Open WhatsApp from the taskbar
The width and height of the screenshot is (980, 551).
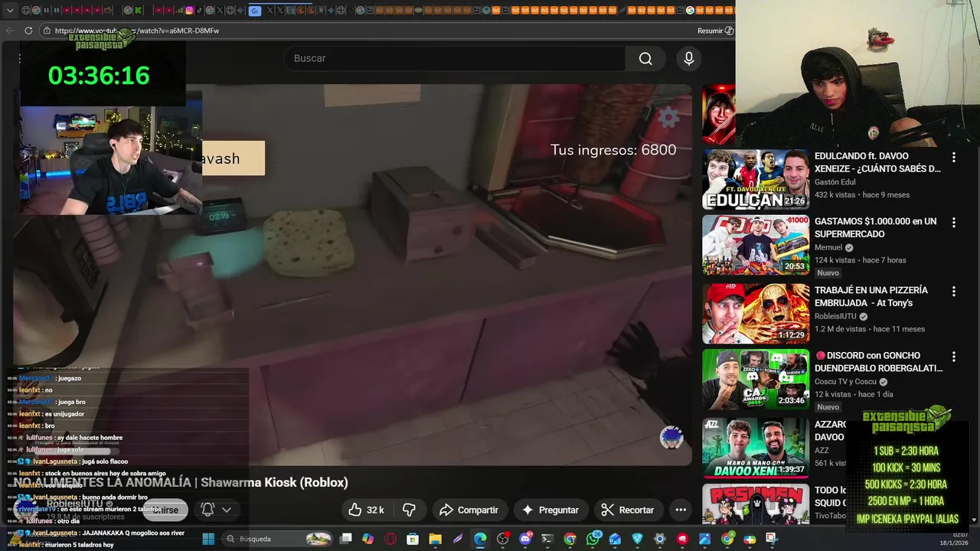tap(593, 539)
